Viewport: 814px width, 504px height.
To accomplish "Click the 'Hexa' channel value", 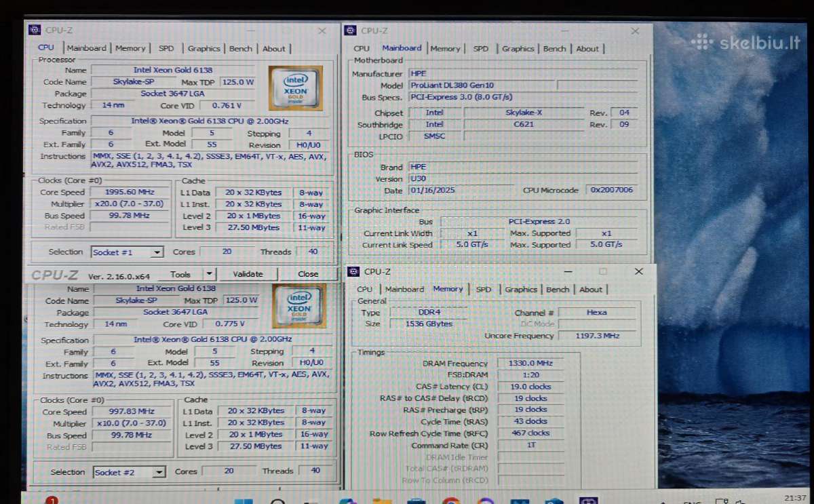I will [597, 313].
